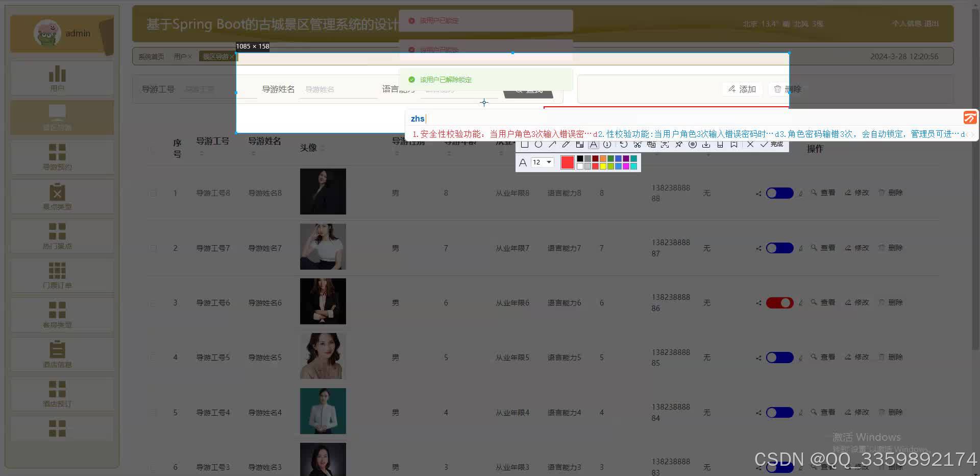Click 删除 for 导游工号5

click(x=890, y=357)
